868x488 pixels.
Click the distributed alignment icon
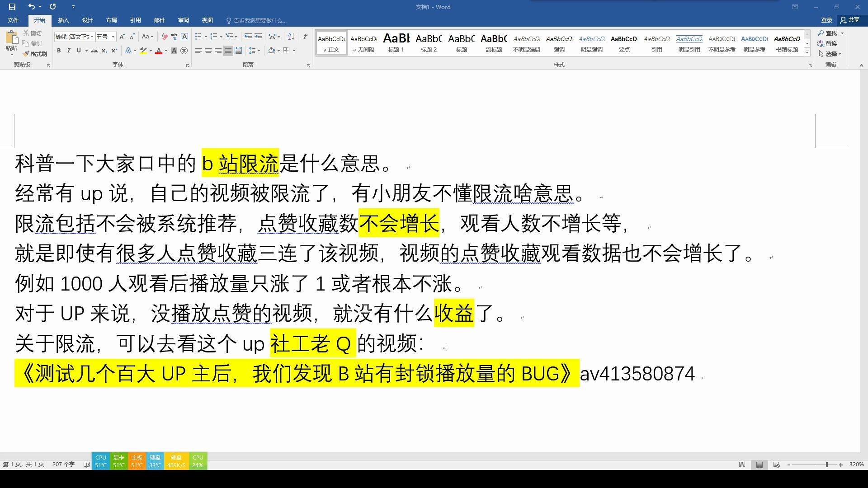point(238,51)
